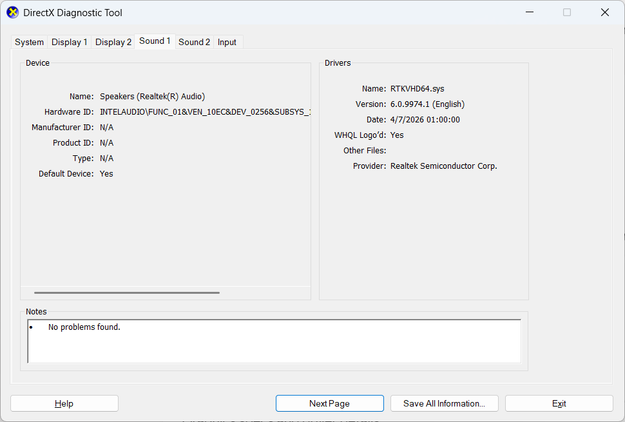
Task: Click the 'Other Files:' label
Action: [365, 151]
